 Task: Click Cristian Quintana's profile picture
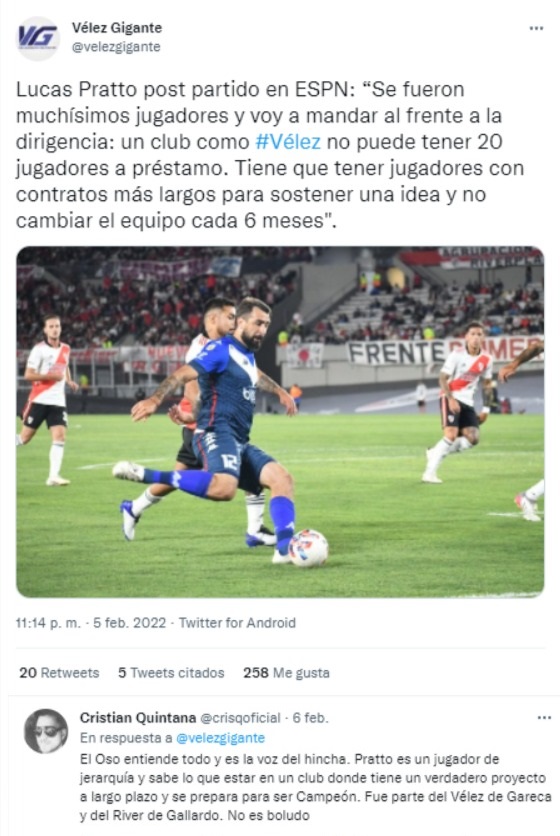click(x=46, y=731)
